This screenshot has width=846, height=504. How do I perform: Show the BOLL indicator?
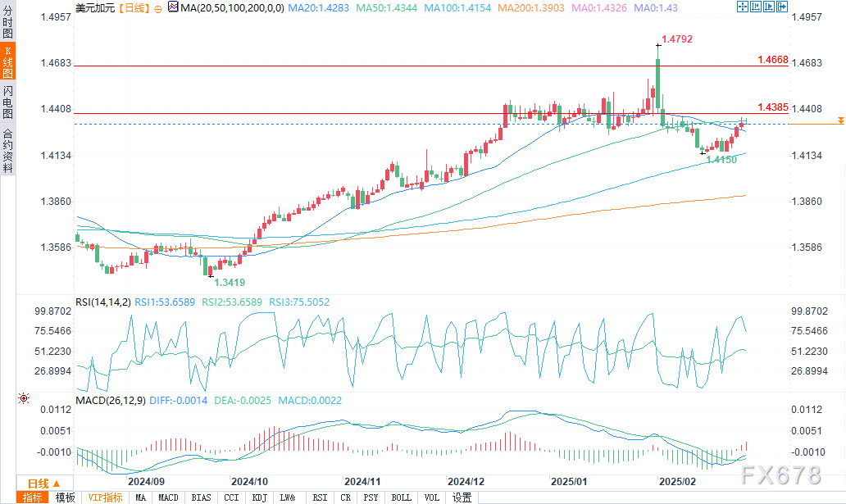click(401, 497)
